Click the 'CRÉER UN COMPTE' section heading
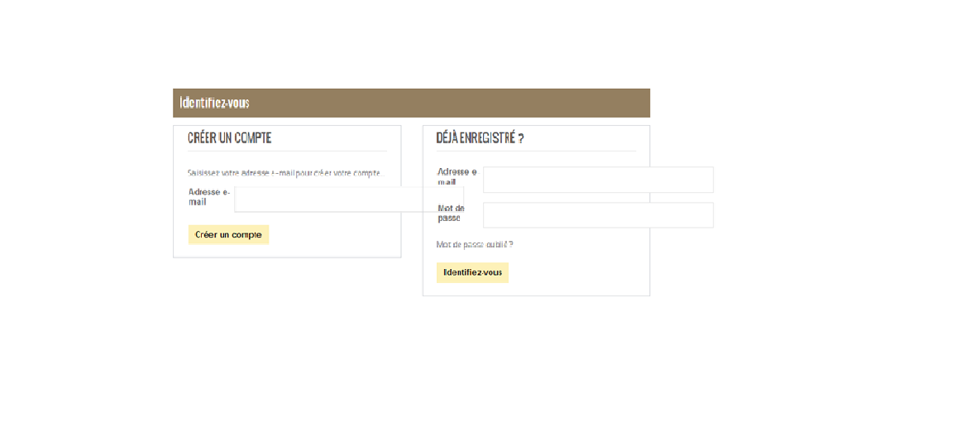 229,139
